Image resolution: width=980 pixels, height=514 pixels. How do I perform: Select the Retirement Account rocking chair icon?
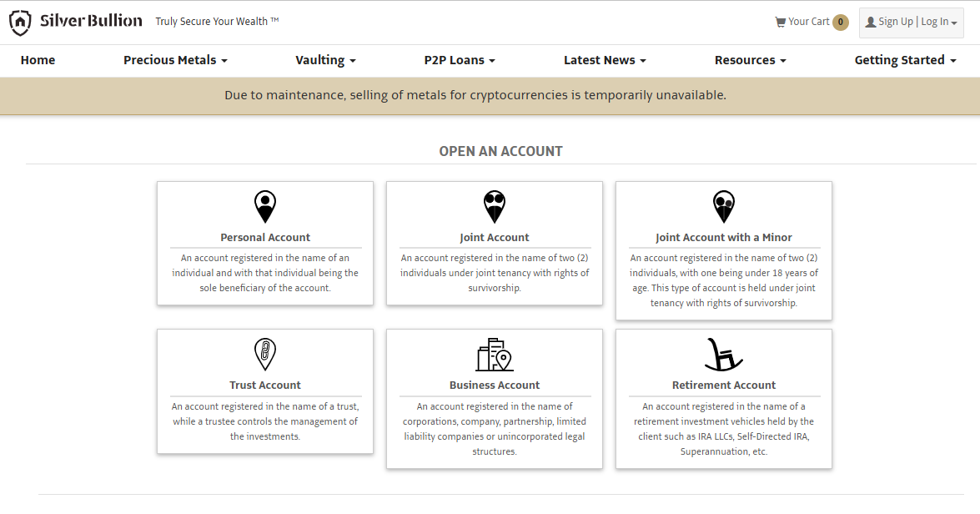[x=724, y=355]
